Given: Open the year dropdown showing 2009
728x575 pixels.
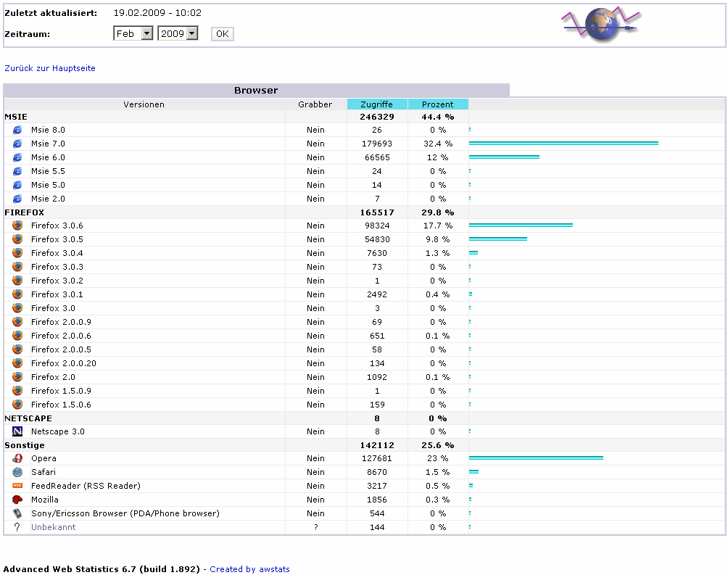Looking at the screenshot, I should 178,33.
